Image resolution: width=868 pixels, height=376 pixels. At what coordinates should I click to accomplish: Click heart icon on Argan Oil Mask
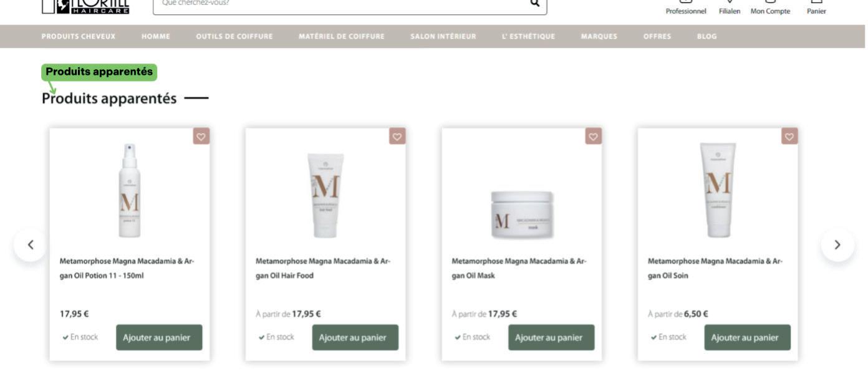pos(593,136)
